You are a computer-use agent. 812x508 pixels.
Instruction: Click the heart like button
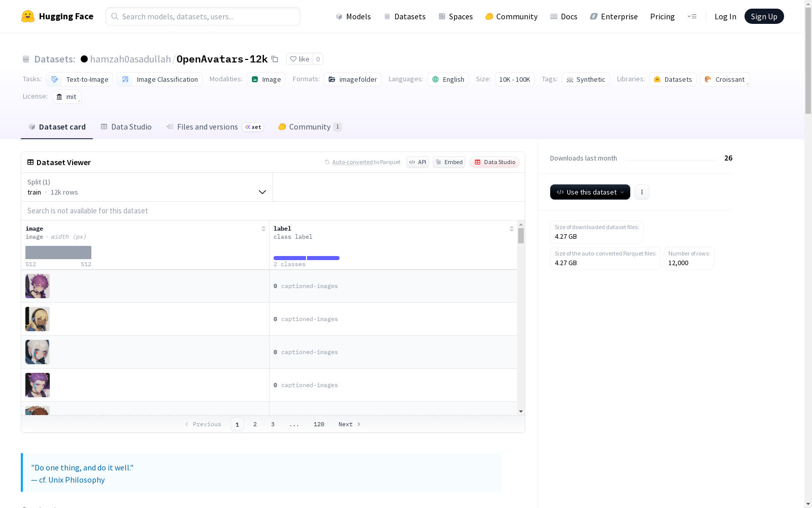(299, 59)
